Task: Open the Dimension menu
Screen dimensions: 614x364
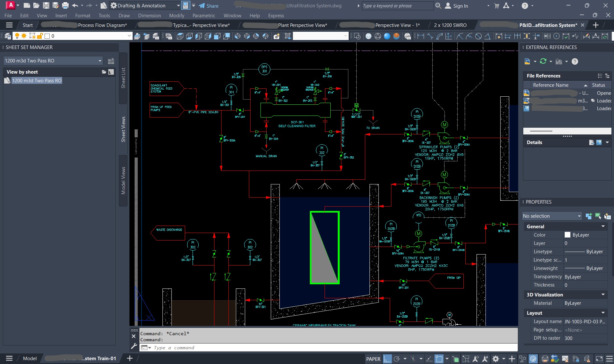Action: click(149, 15)
